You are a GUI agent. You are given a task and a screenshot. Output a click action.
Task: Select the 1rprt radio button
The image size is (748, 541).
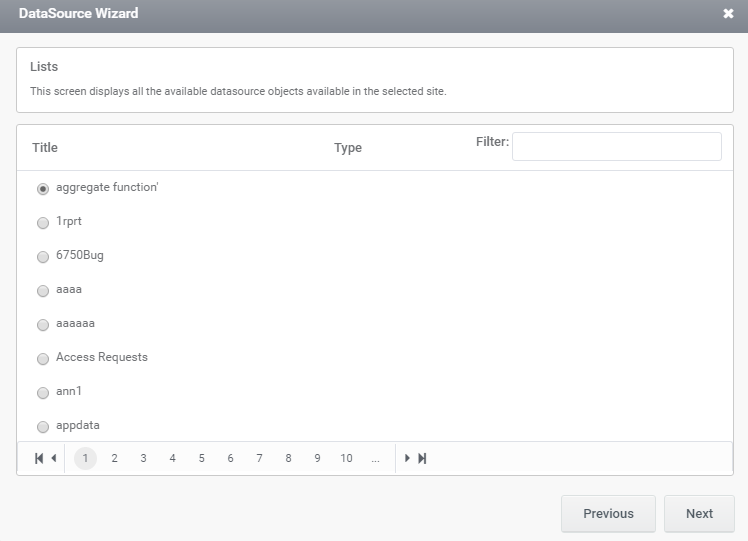click(43, 223)
